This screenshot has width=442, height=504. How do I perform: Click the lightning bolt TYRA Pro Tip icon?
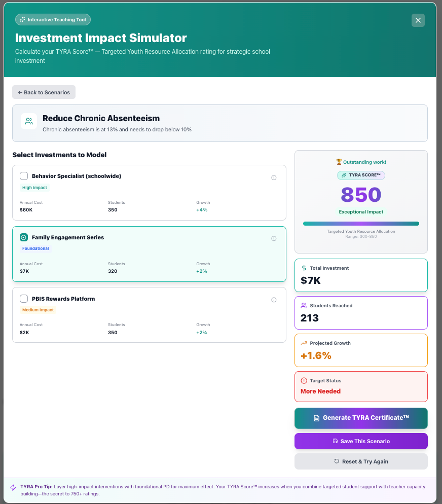coord(13,488)
